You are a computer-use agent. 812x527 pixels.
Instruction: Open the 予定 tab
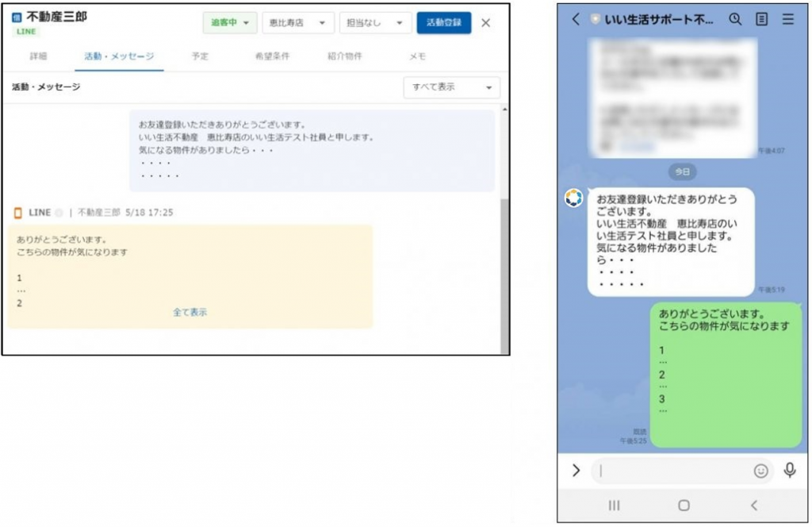coord(200,56)
